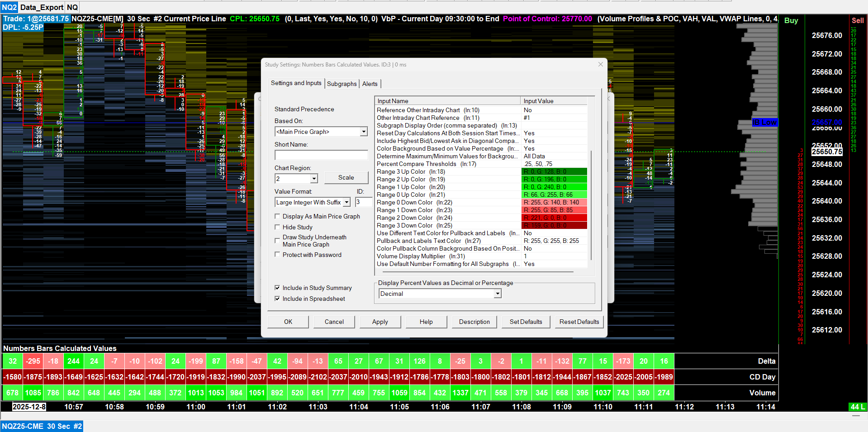Screen dimensions: 868x432
Task: Uncheck Include in Spreadsheet
Action: [277, 299]
